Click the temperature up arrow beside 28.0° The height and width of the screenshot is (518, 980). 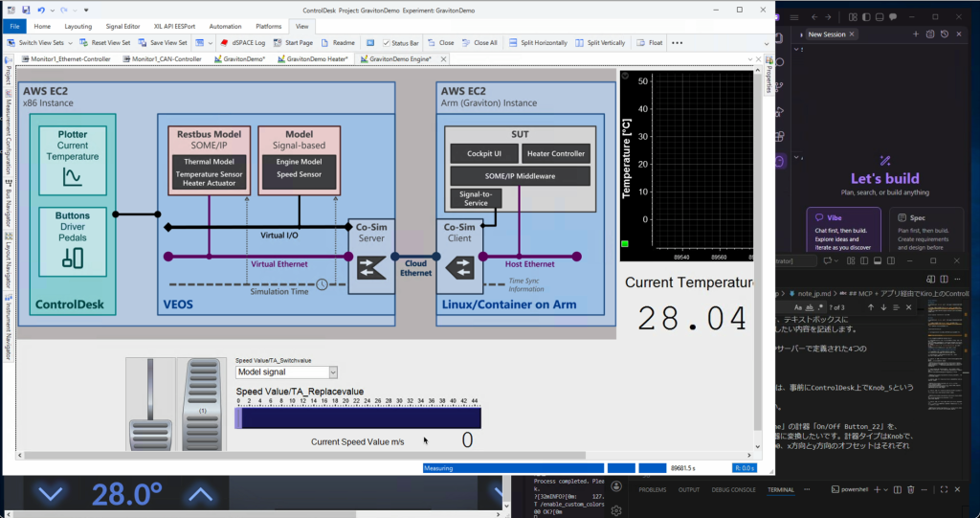201,495
